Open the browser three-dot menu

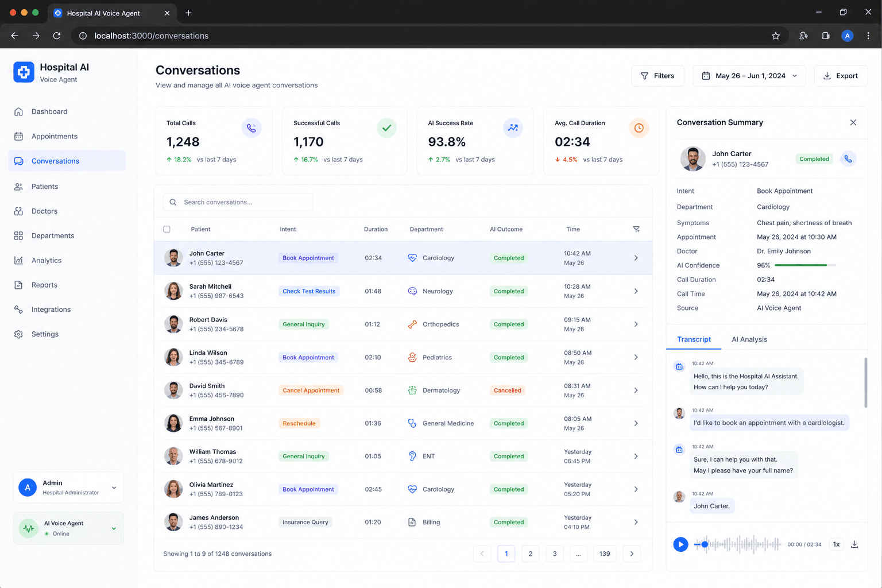pyautogui.click(x=868, y=36)
